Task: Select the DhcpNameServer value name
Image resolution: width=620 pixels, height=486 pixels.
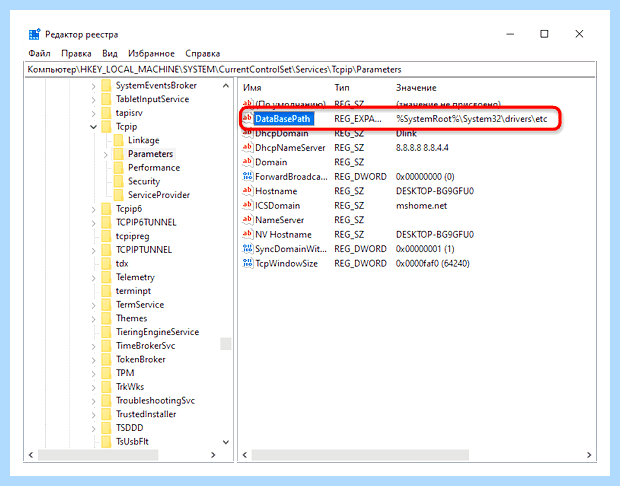Action: coord(290,148)
